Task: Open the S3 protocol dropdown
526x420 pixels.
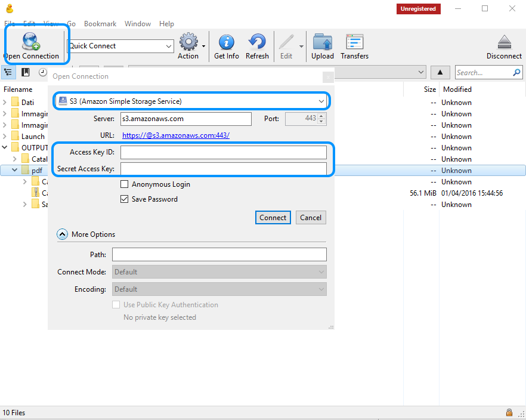Action: (191, 101)
